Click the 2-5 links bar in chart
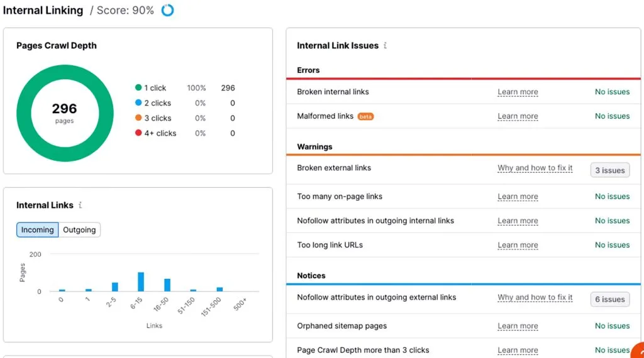The height and width of the screenshot is (358, 644). coord(115,287)
